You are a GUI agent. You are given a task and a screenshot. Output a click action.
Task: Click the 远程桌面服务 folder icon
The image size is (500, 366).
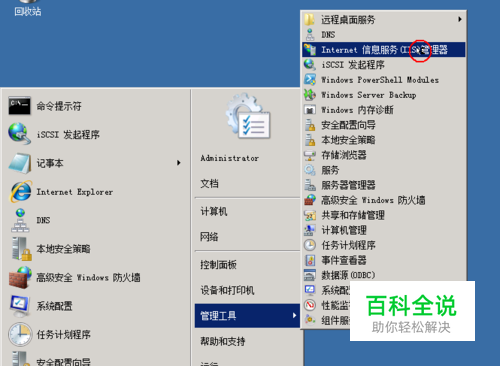pyautogui.click(x=309, y=19)
